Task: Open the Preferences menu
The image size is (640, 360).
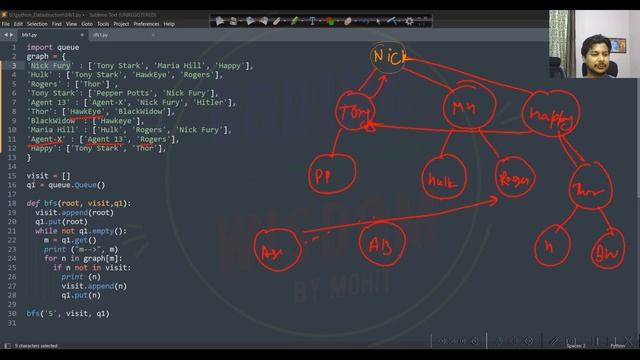Action: 146,24
